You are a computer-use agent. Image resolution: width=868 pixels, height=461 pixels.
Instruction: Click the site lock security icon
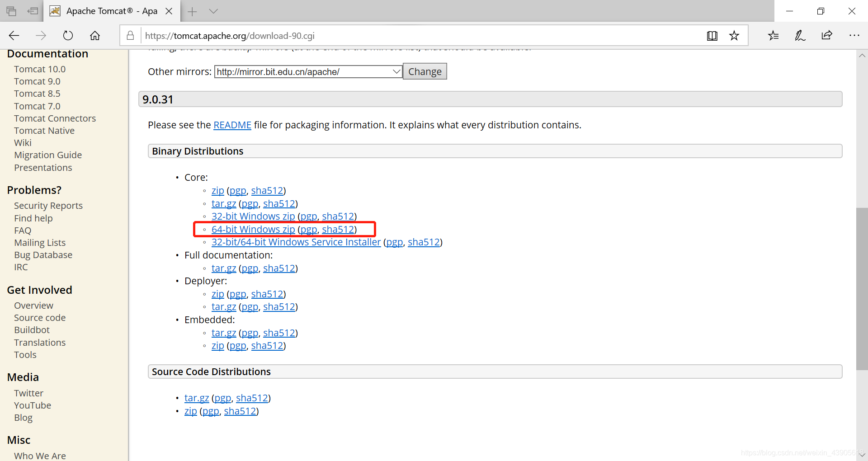click(x=130, y=36)
